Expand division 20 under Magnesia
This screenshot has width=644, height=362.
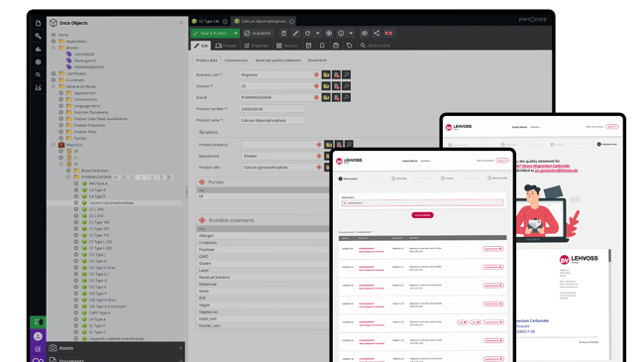[60, 152]
